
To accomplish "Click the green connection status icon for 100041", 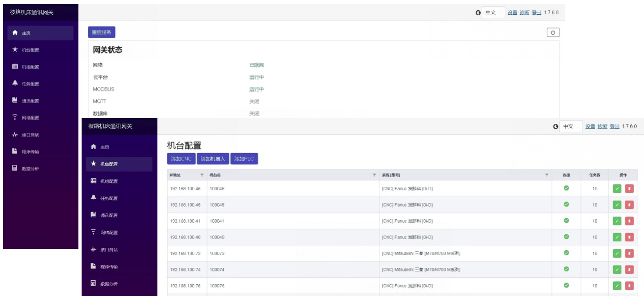I will coord(566,221).
